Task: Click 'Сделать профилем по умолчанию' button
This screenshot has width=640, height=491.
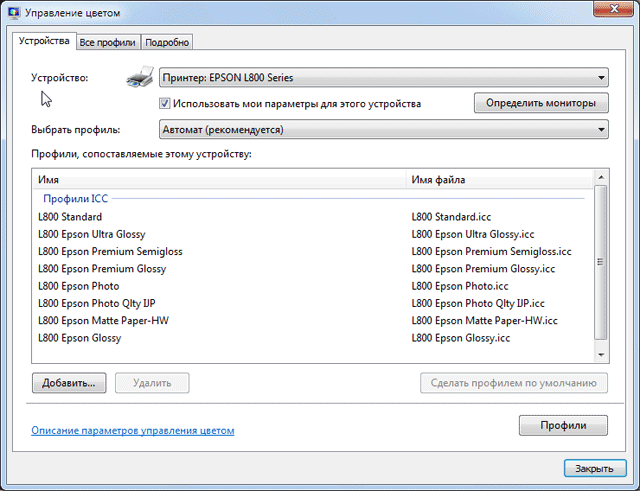Action: (x=514, y=383)
